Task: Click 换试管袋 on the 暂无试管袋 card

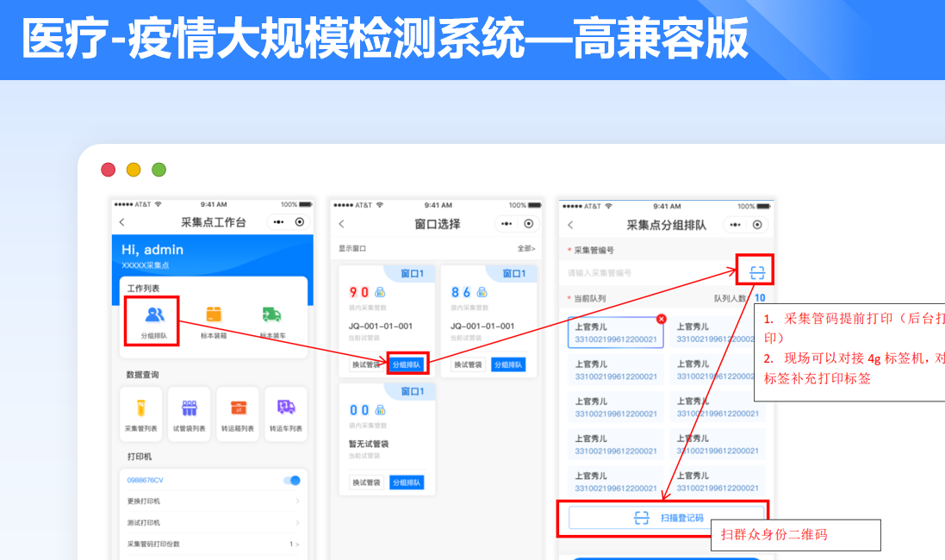Action: 366,482
